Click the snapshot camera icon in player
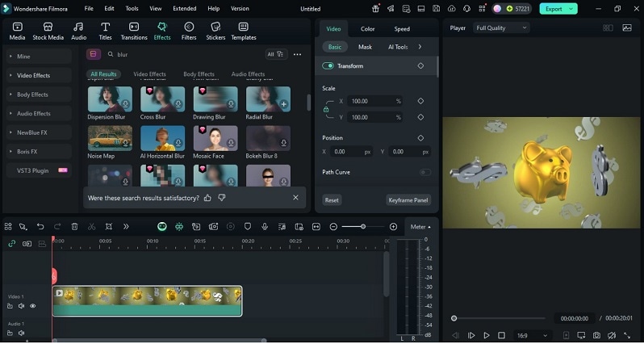The width and height of the screenshot is (644, 344). [x=596, y=335]
